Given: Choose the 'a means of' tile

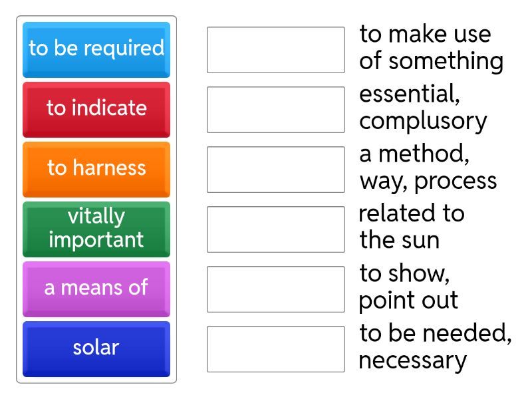Looking at the screenshot, I should click(x=96, y=289).
